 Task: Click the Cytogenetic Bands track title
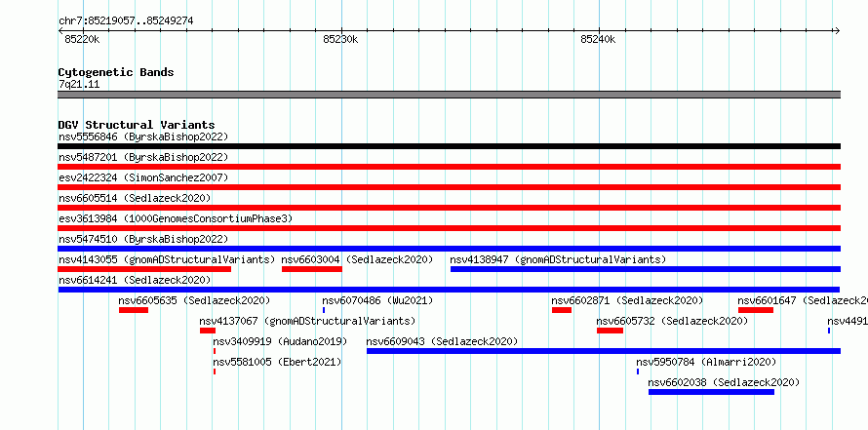tap(116, 72)
